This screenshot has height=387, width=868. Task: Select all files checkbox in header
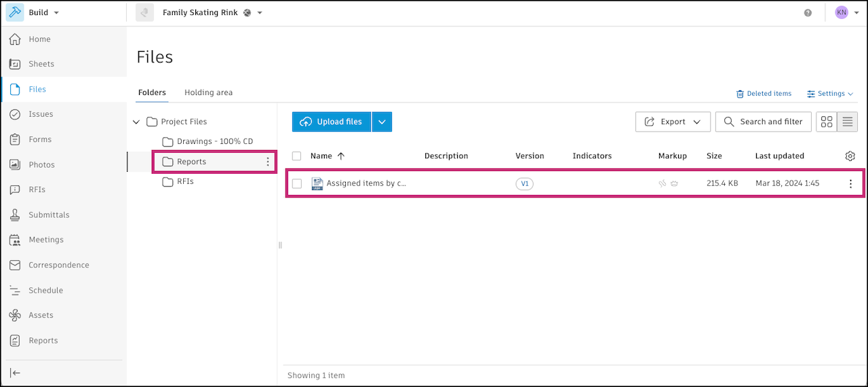click(296, 156)
